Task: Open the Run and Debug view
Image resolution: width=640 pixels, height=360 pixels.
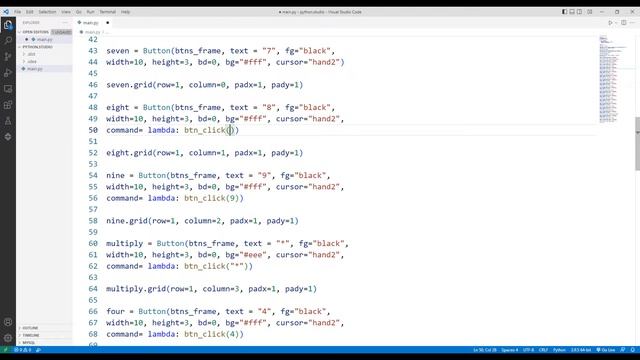Action: [8, 73]
